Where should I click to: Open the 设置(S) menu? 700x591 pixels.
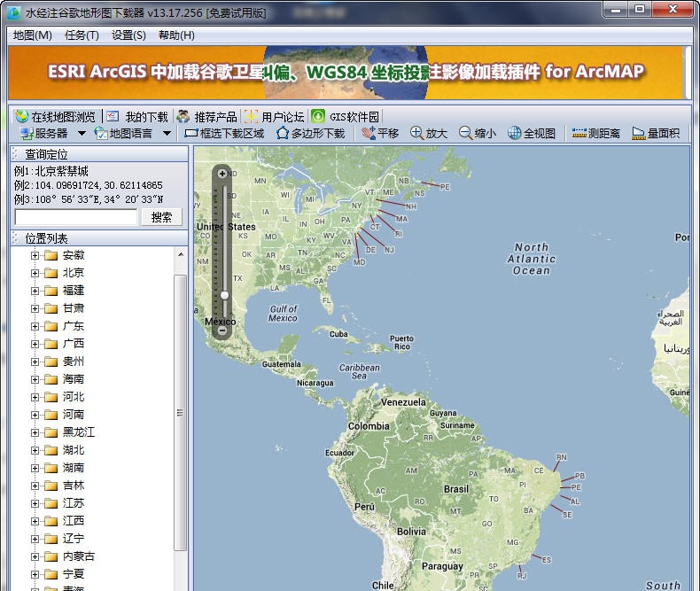coord(128,35)
